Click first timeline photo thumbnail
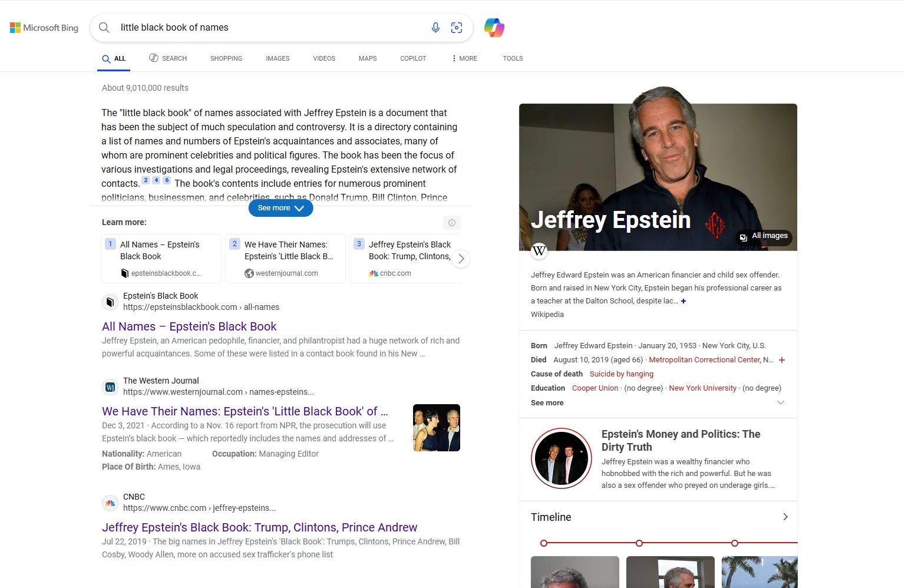Viewport: 905px width, 588px height. [575, 572]
